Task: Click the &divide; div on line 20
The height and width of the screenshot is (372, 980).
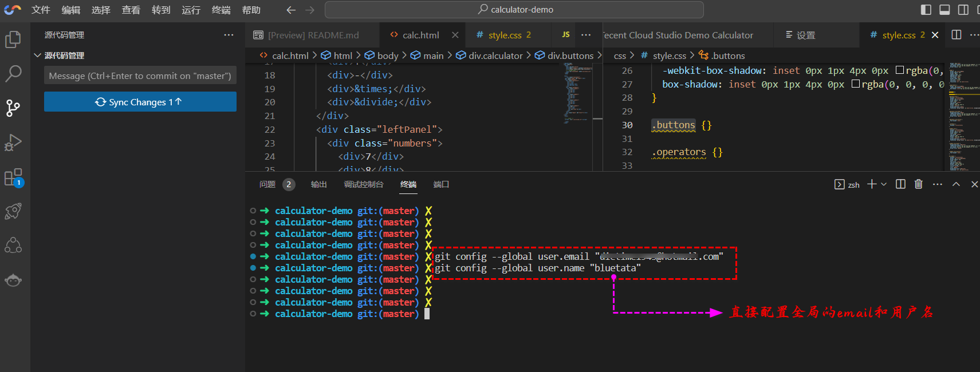Action: pos(379,102)
